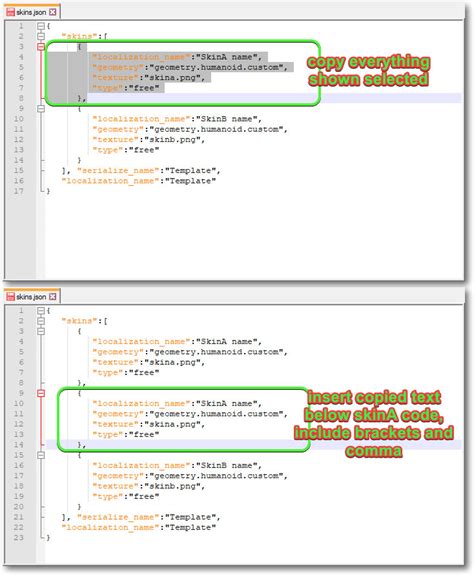Collapse fold marker on line 1 in top editor
The width and height of the screenshot is (474, 575).
[41, 26]
